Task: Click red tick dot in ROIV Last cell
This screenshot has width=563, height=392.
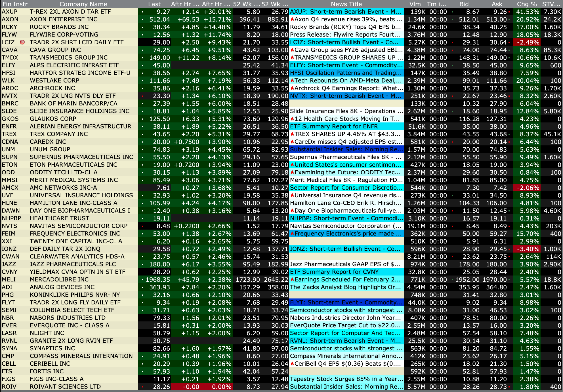Action: pyautogui.click(x=142, y=387)
